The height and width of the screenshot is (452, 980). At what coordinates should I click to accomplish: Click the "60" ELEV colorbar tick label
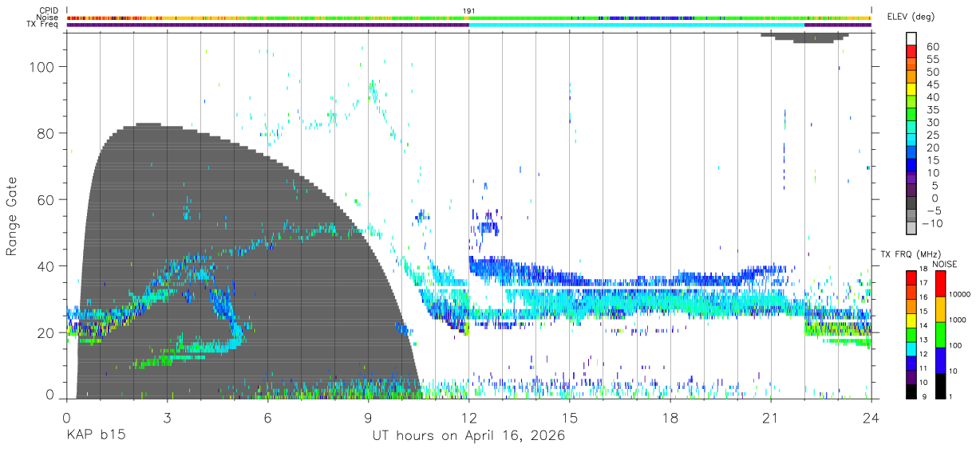pyautogui.click(x=932, y=46)
